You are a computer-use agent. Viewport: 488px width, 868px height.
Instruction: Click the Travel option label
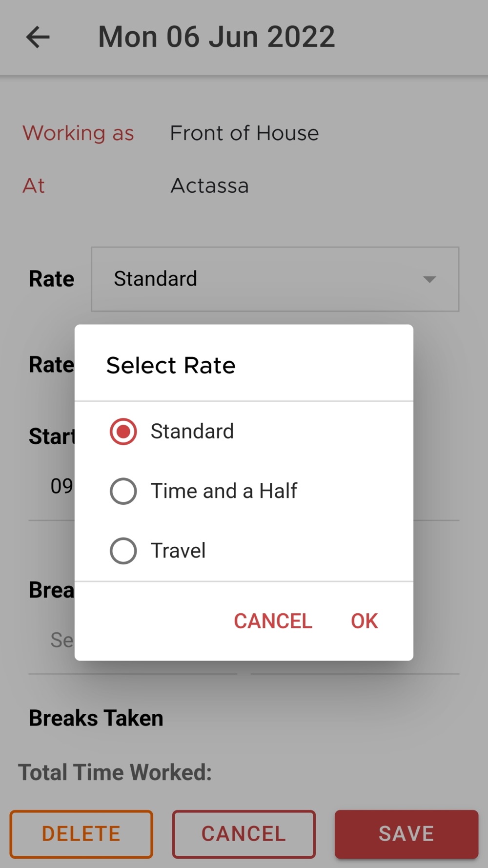(x=178, y=551)
